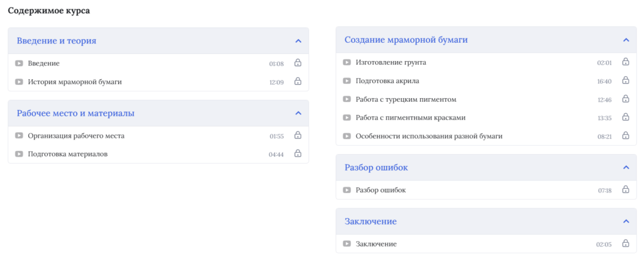
Task: Click the video icon beside Введение lesson
Action: click(19, 64)
